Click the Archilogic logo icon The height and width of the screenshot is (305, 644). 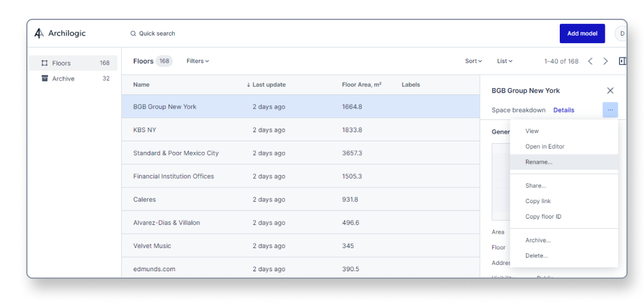tap(39, 33)
